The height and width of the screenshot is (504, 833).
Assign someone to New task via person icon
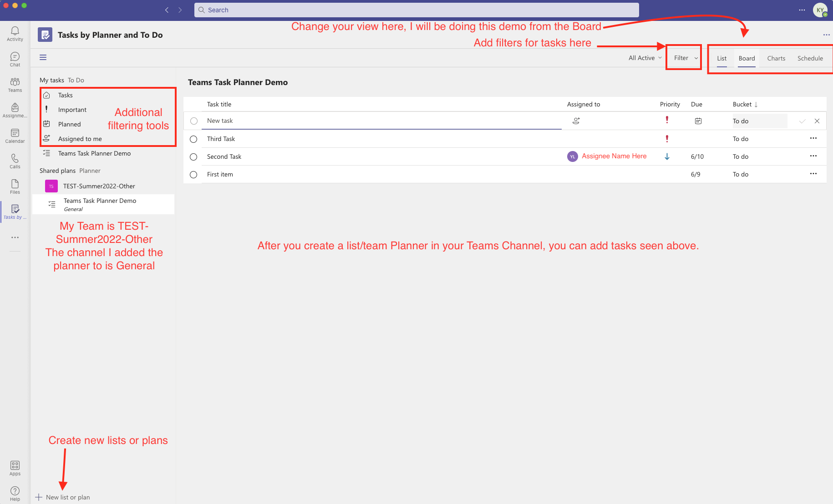click(x=576, y=121)
